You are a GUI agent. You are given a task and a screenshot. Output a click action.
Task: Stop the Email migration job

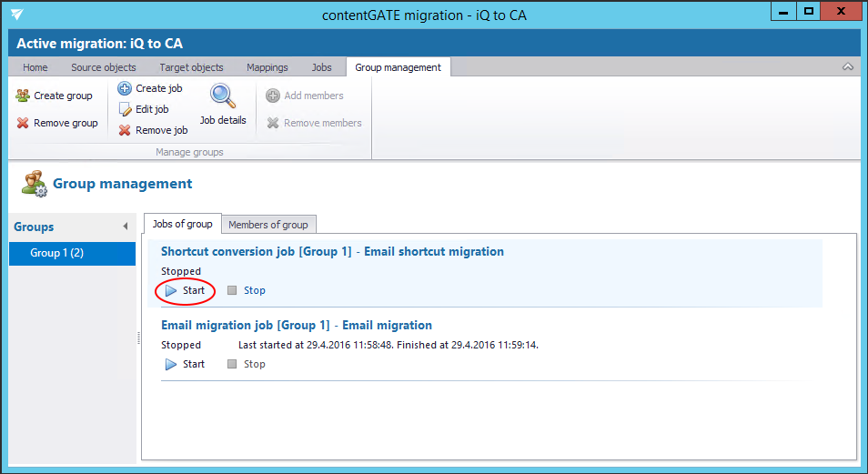pos(246,364)
